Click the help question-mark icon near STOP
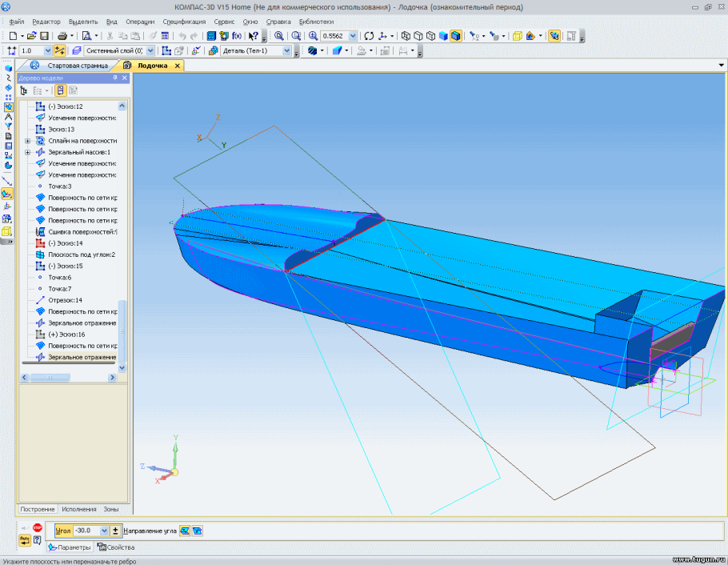This screenshot has width=728, height=565. tap(38, 539)
